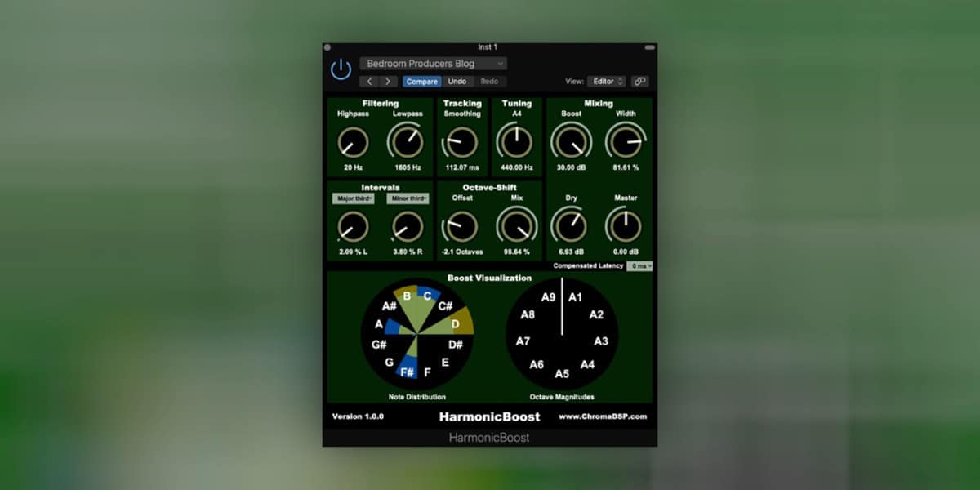
Task: Click the Dry level knob
Action: pyautogui.click(x=571, y=226)
